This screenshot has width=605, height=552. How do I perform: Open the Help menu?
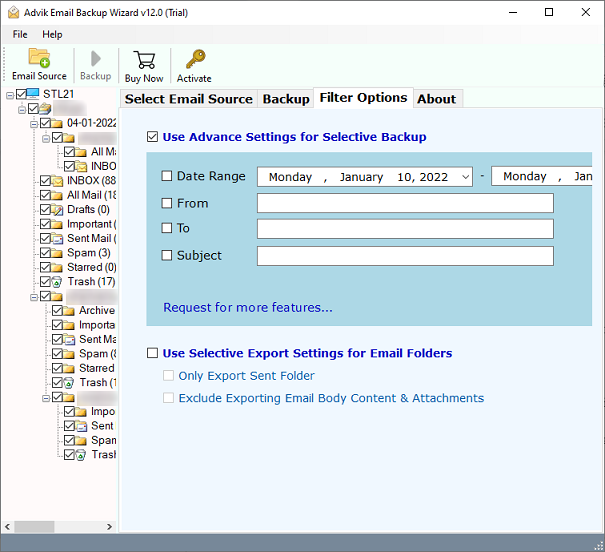pos(52,34)
